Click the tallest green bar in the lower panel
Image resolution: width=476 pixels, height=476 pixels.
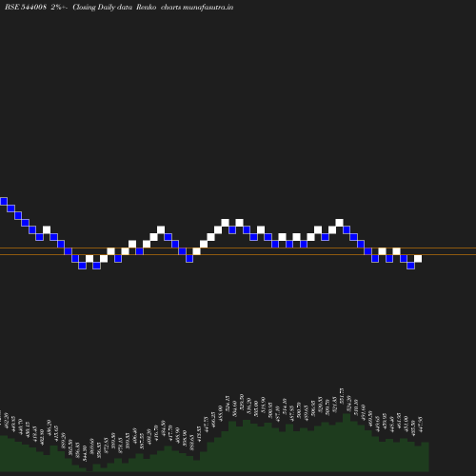(347, 443)
